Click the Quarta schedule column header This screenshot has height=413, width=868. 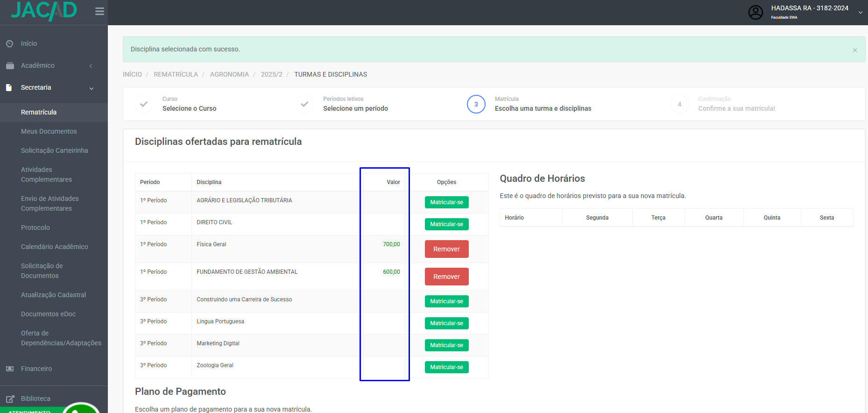(714, 218)
